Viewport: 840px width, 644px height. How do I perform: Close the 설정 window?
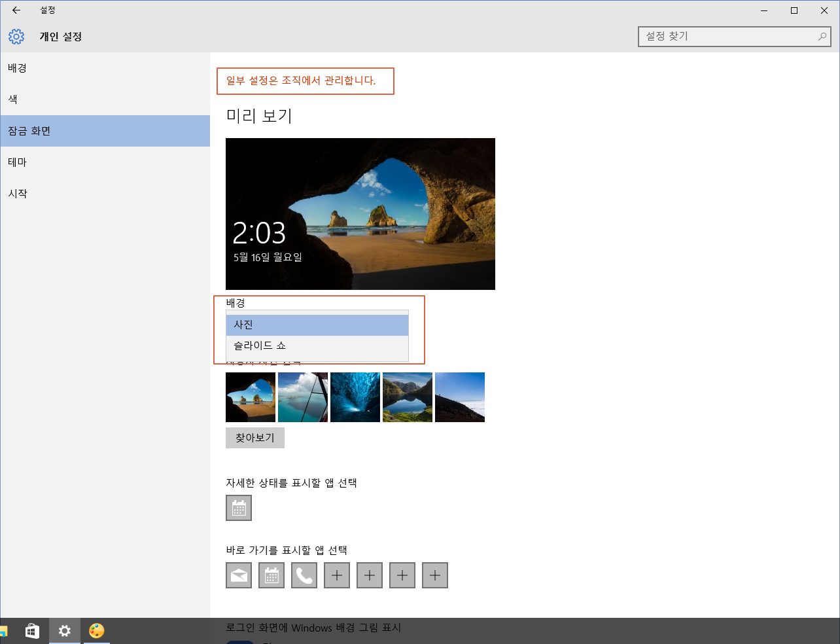(x=824, y=10)
